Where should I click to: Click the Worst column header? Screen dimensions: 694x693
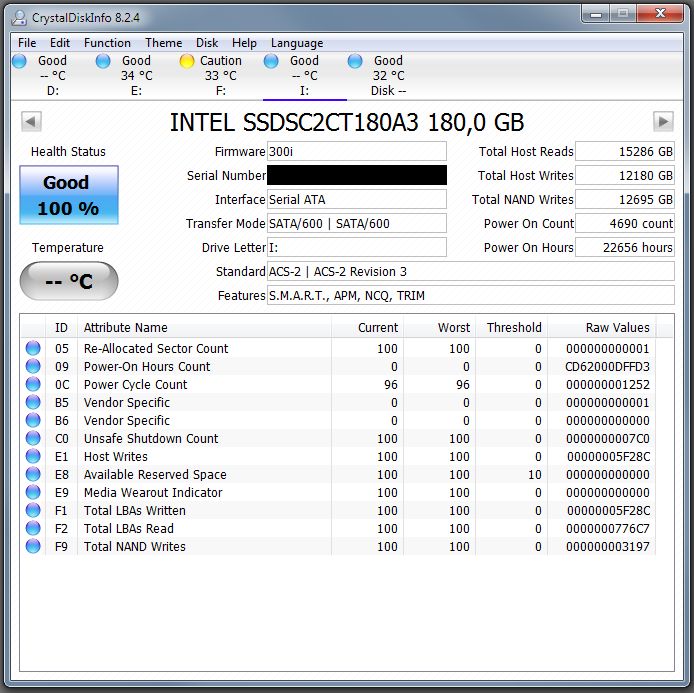pyautogui.click(x=440, y=327)
